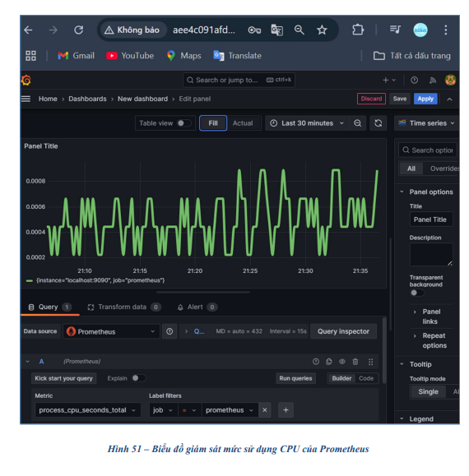
Task: Open the Query inspector
Action: coord(343,331)
